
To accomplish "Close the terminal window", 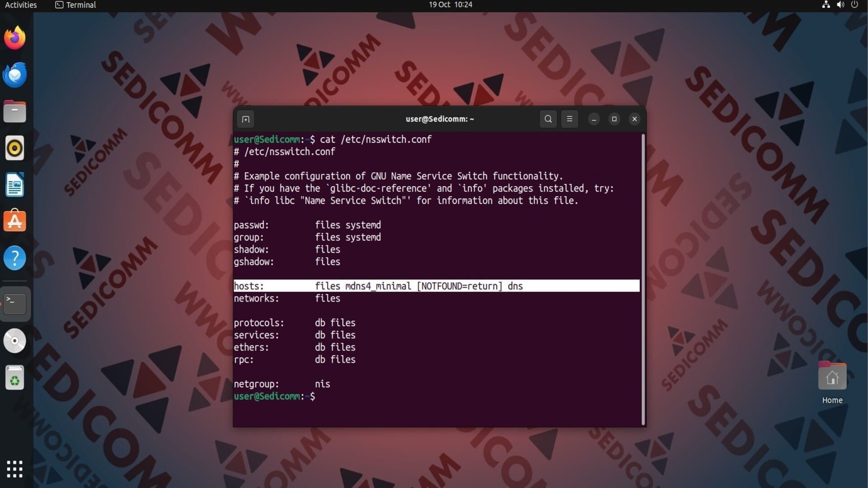I will (635, 119).
